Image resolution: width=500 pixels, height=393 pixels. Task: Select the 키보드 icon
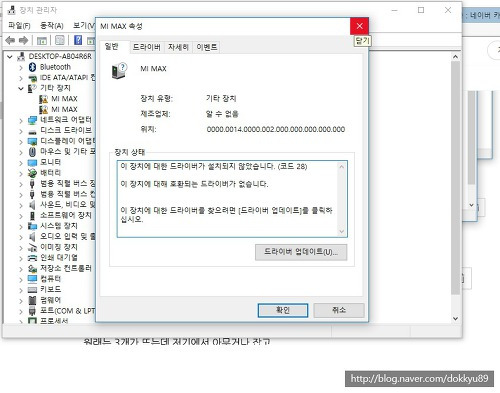tap(32, 290)
